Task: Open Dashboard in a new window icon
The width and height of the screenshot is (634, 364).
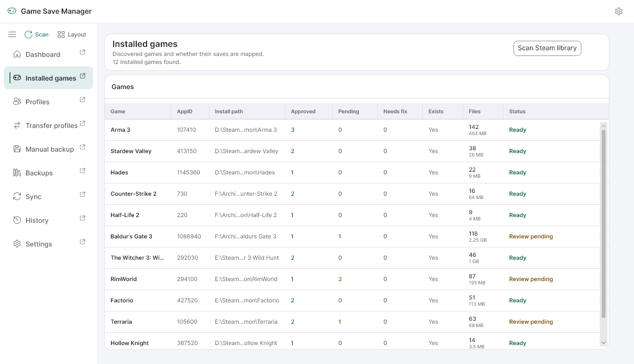Action: click(x=83, y=52)
